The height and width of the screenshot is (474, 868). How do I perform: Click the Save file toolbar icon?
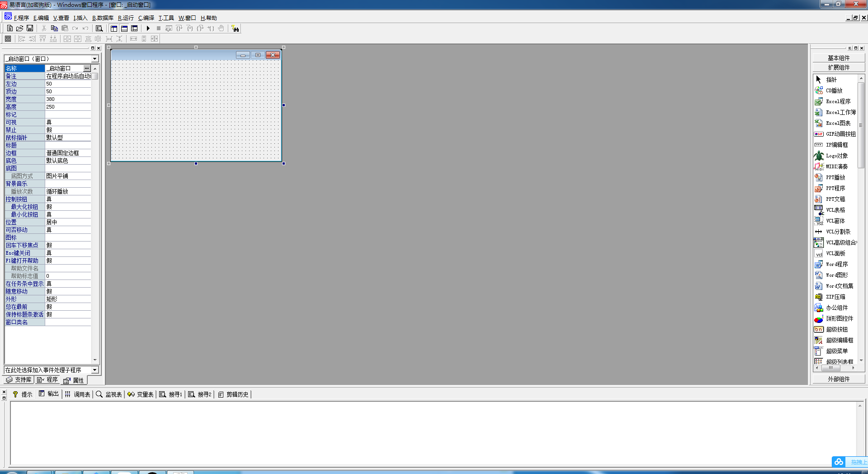[x=30, y=28]
